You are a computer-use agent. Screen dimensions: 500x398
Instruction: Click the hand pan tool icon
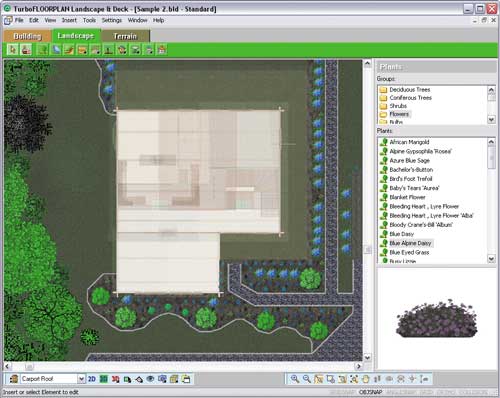[366, 379]
